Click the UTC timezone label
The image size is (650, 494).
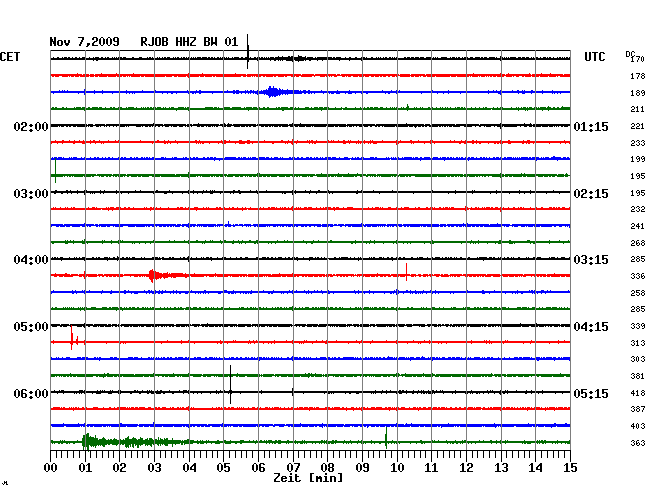coord(594,57)
